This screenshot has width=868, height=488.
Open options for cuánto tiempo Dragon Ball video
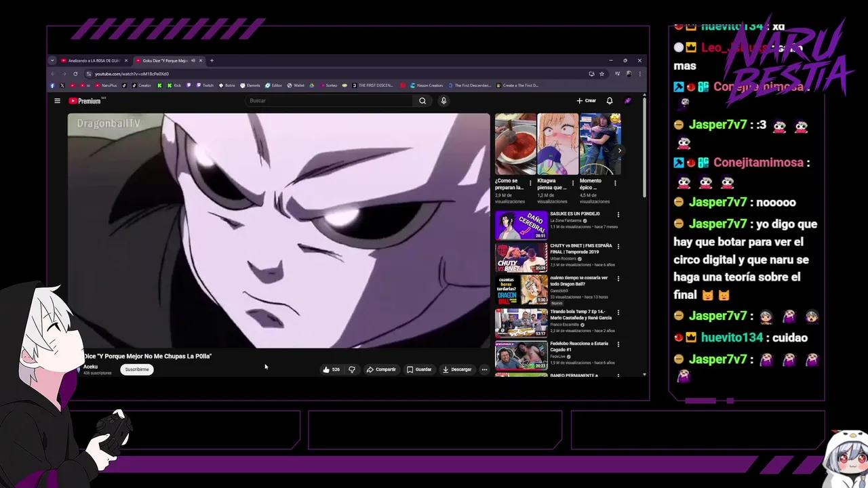[618, 279]
